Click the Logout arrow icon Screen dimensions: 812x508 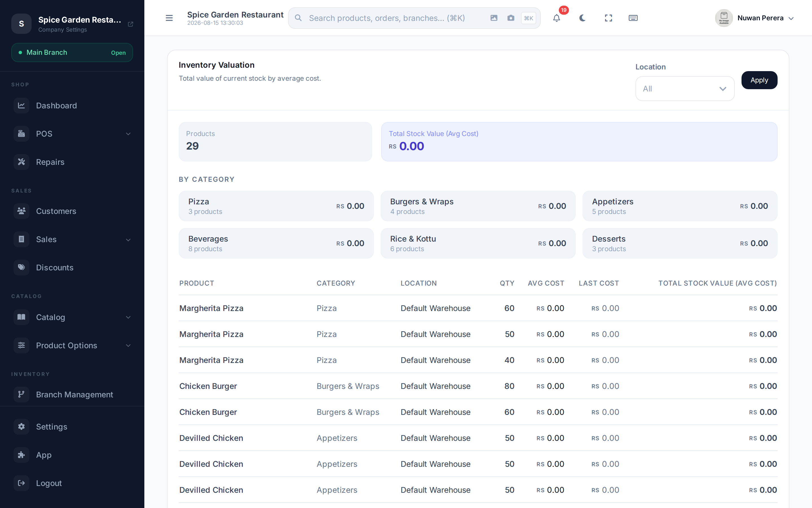(x=21, y=483)
